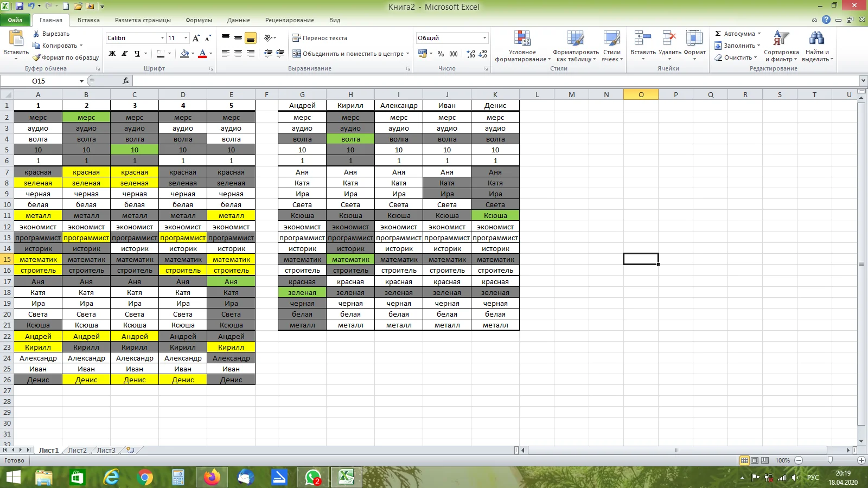Open Excel help question mark
The width and height of the screenshot is (868, 488).
(x=826, y=20)
